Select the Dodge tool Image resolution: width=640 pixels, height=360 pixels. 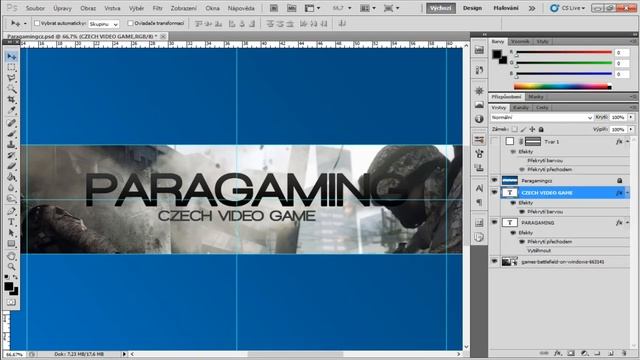click(x=11, y=199)
